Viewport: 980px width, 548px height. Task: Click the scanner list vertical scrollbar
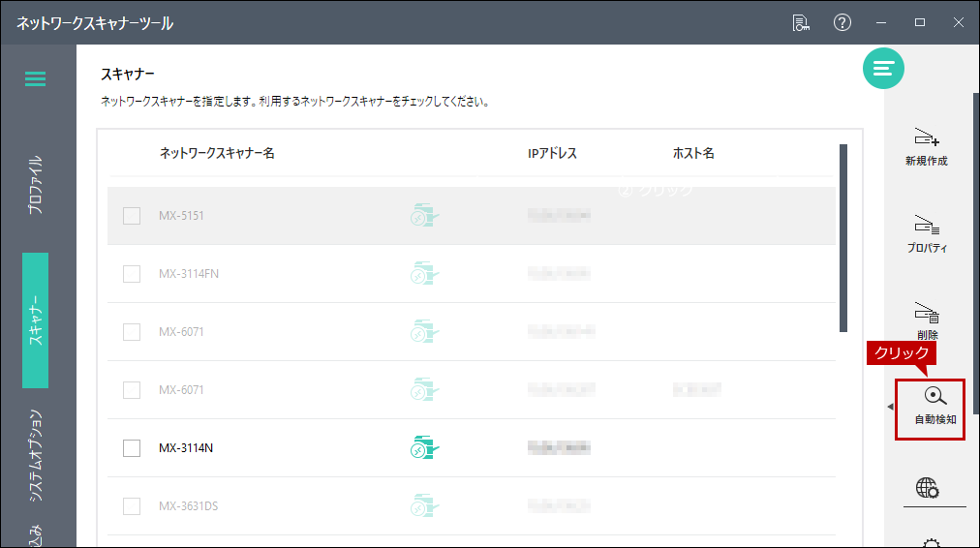pos(843,238)
